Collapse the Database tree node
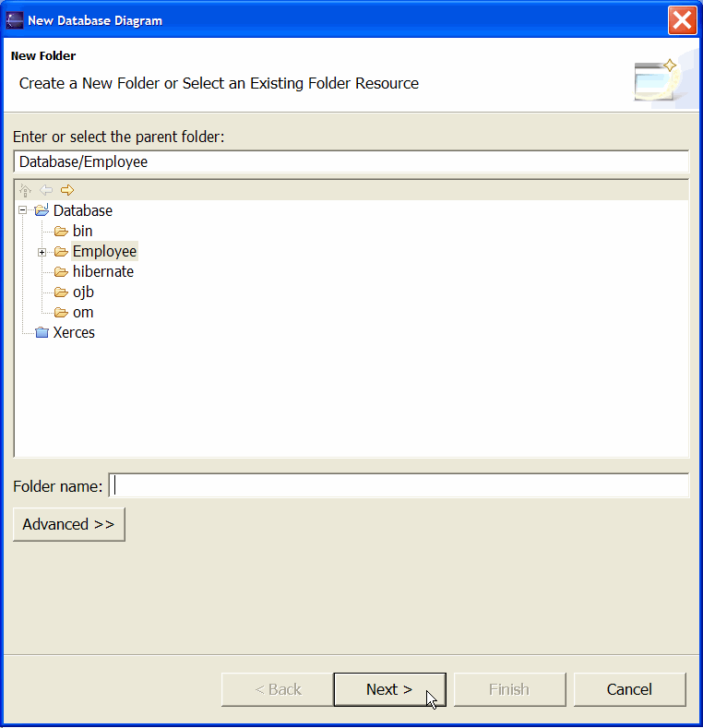 pyautogui.click(x=22, y=210)
